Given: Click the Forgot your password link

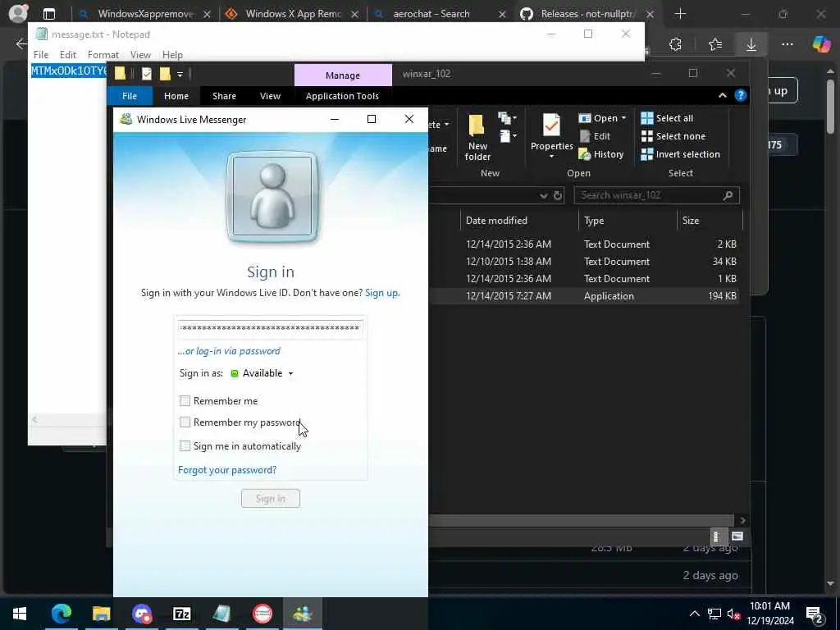Looking at the screenshot, I should coord(227,470).
